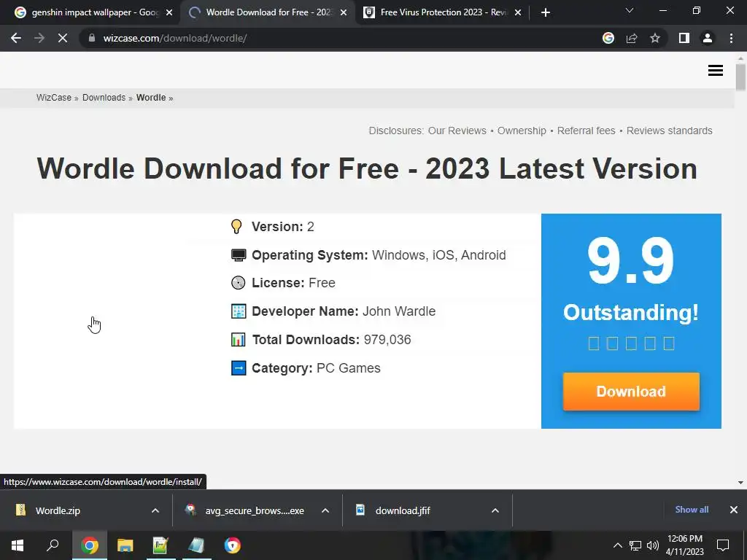The width and height of the screenshot is (747, 560).
Task: Click the lightbulb Version icon
Action: [236, 227]
